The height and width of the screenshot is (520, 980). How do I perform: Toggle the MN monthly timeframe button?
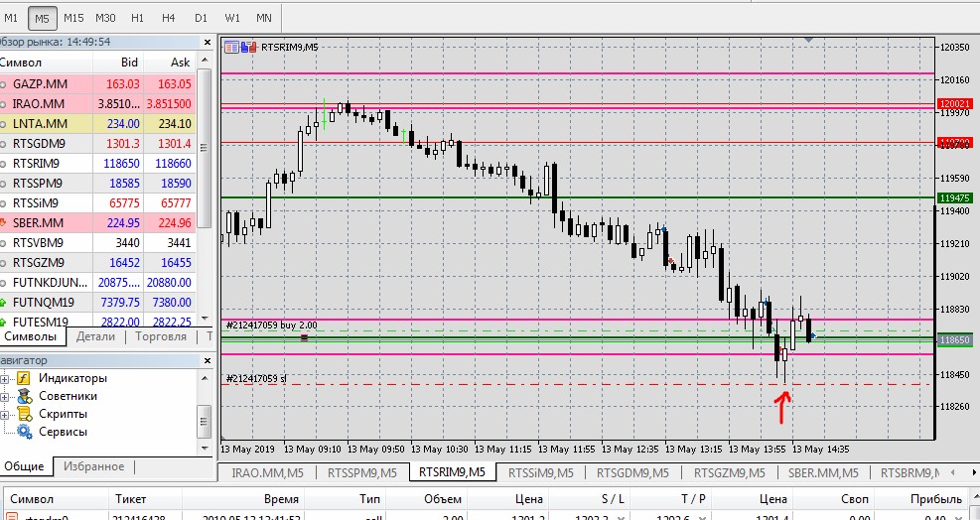(x=264, y=18)
